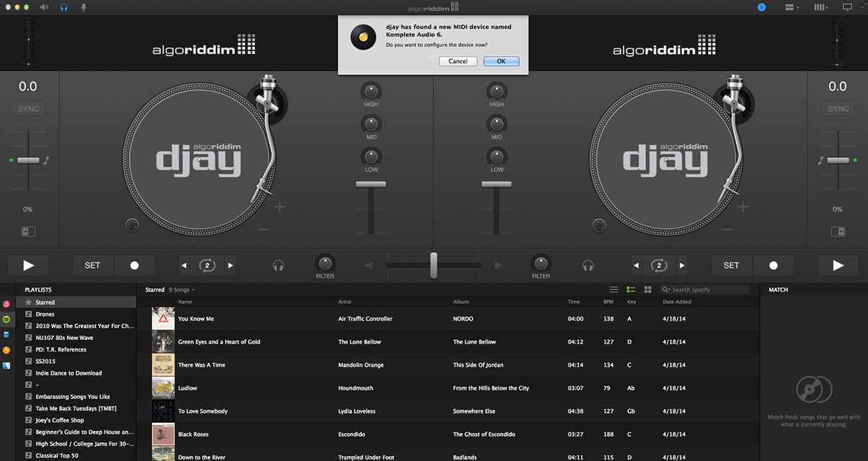Click the speaker volume icon in title bar

[44, 6]
